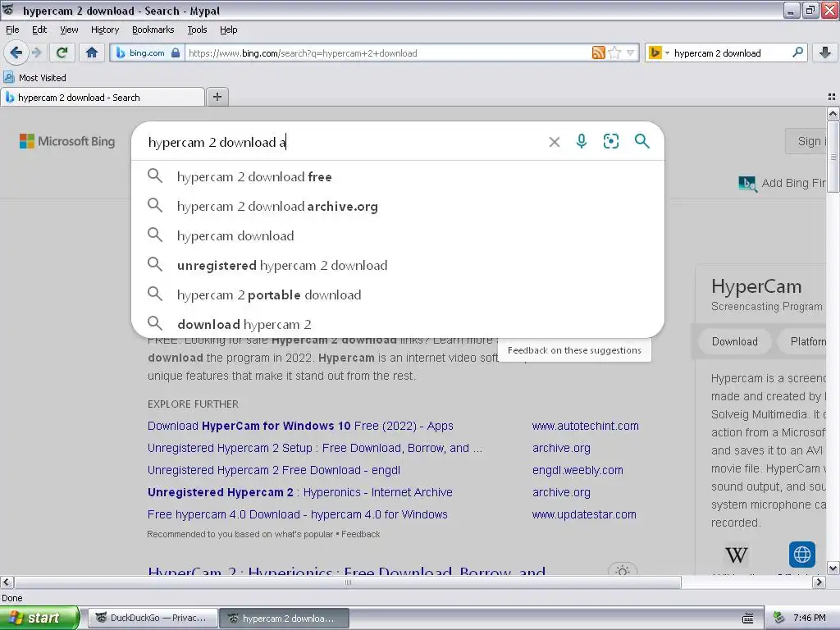Reload the page with the refresh icon
840x630 pixels.
point(62,52)
